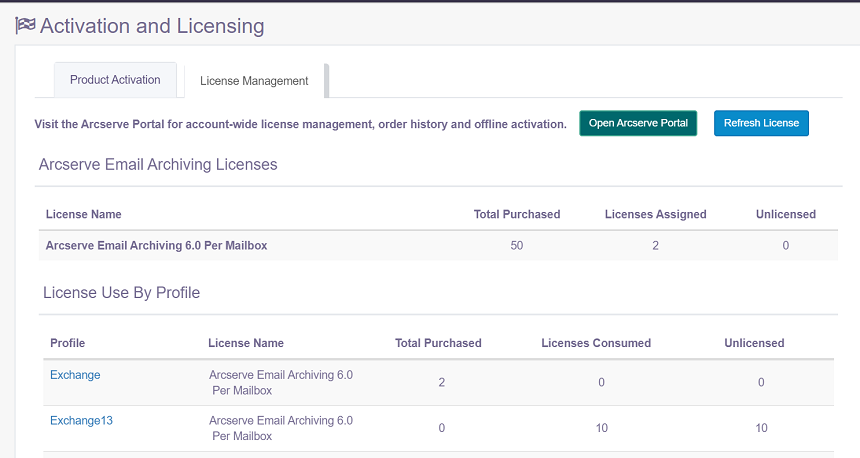This screenshot has width=860, height=458.
Task: Click the License Name header in profile table
Action: click(246, 343)
